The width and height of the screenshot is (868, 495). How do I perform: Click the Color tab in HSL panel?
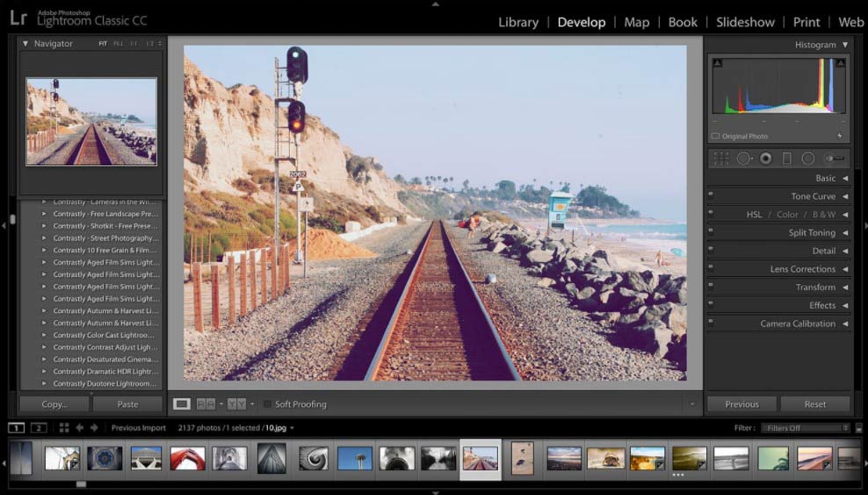[787, 215]
